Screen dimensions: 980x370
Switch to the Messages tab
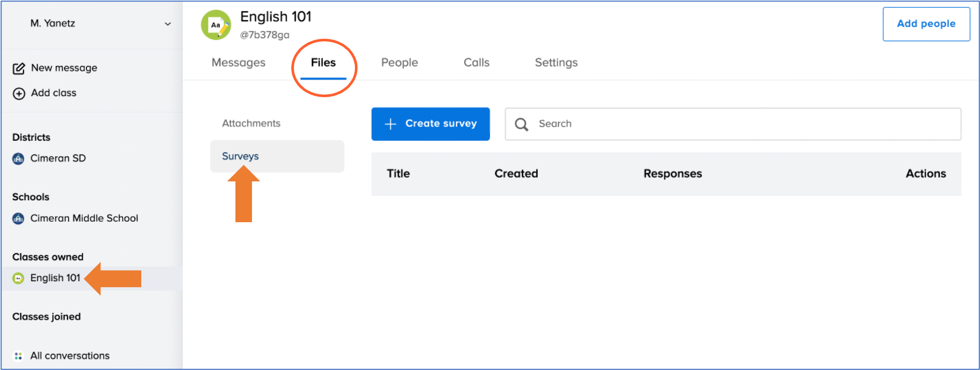click(238, 63)
